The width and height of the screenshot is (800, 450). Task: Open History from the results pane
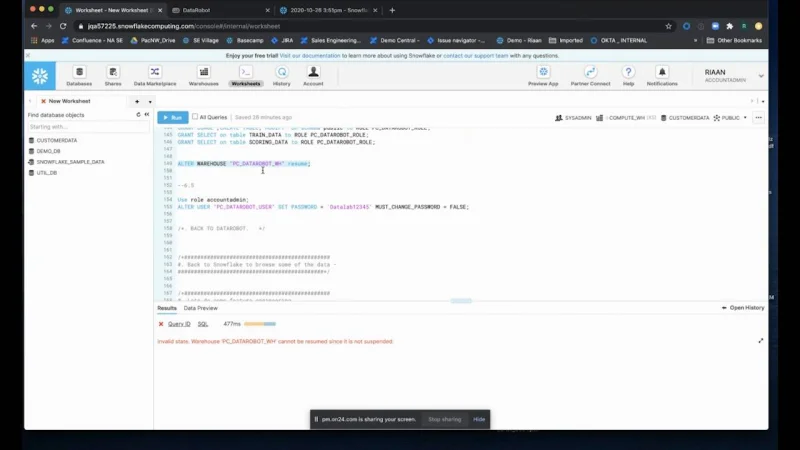point(743,308)
